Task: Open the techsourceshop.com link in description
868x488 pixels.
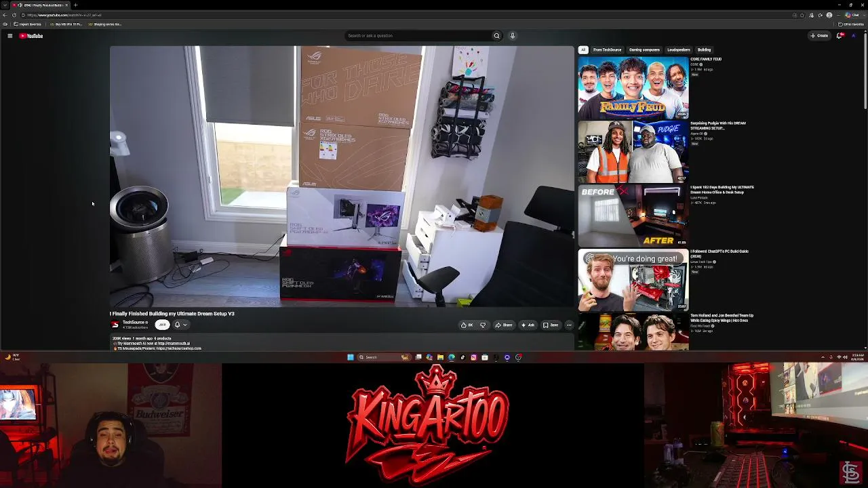Action: [178, 348]
